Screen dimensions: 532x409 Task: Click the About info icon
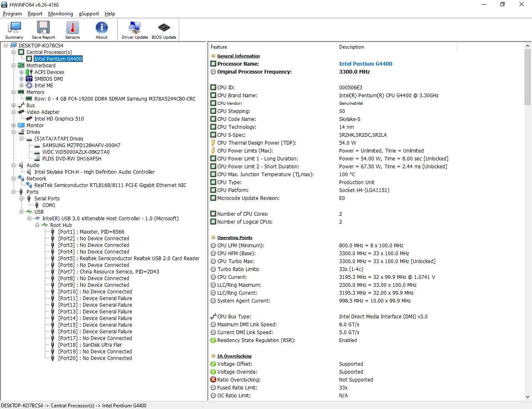point(101,30)
